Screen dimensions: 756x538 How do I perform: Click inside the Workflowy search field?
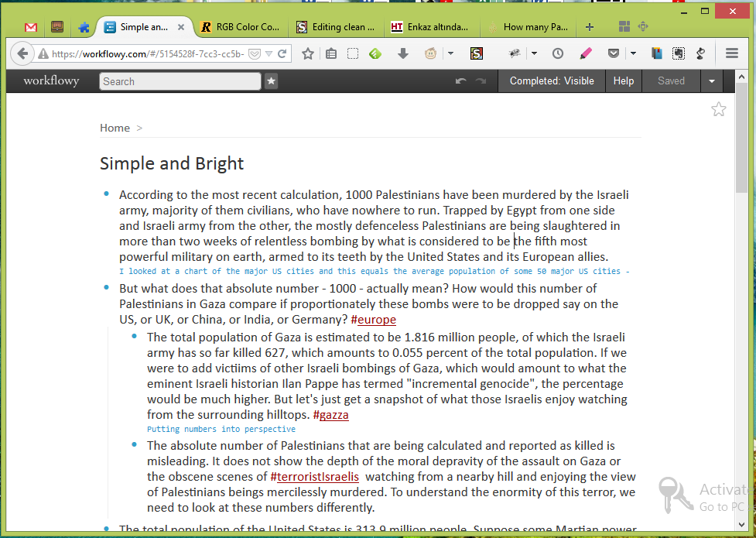coord(178,81)
